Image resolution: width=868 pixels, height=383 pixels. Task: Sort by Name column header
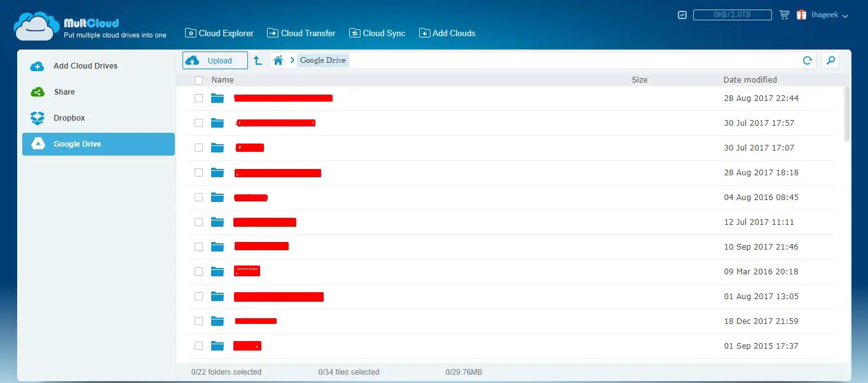pyautogui.click(x=223, y=80)
